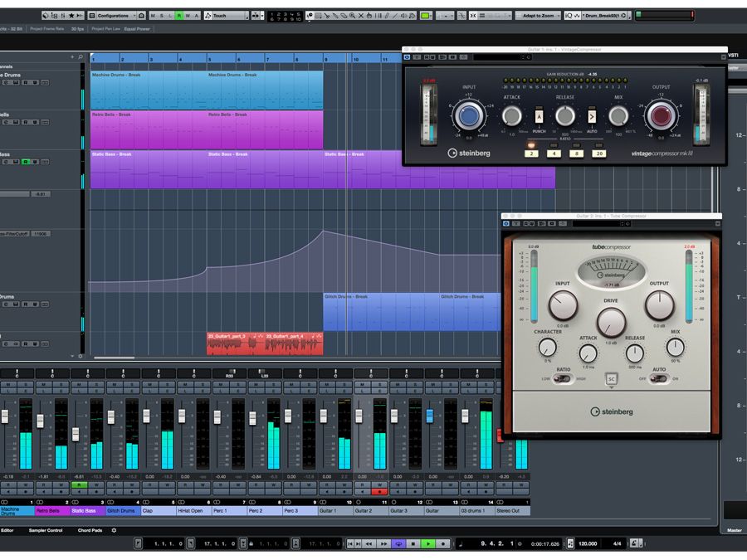Select the Line tool in toolbar
Image resolution: width=747 pixels, height=560 pixels.
pos(395,16)
